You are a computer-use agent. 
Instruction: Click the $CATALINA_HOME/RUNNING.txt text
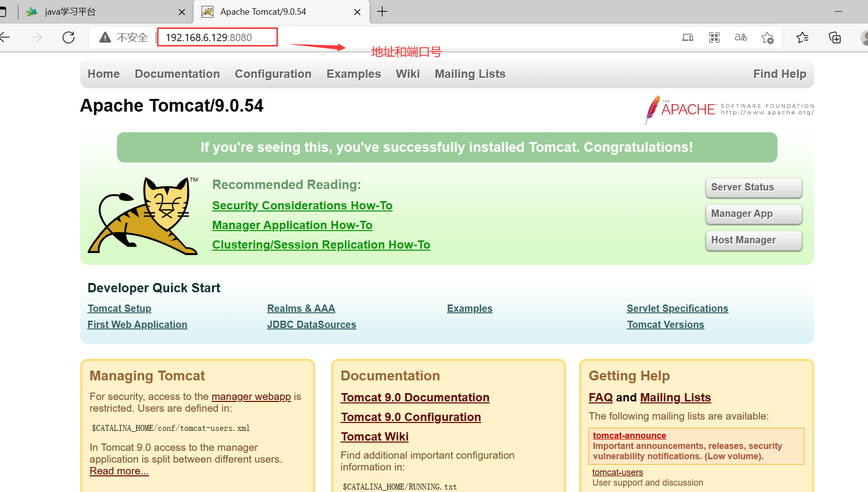pyautogui.click(x=400, y=487)
